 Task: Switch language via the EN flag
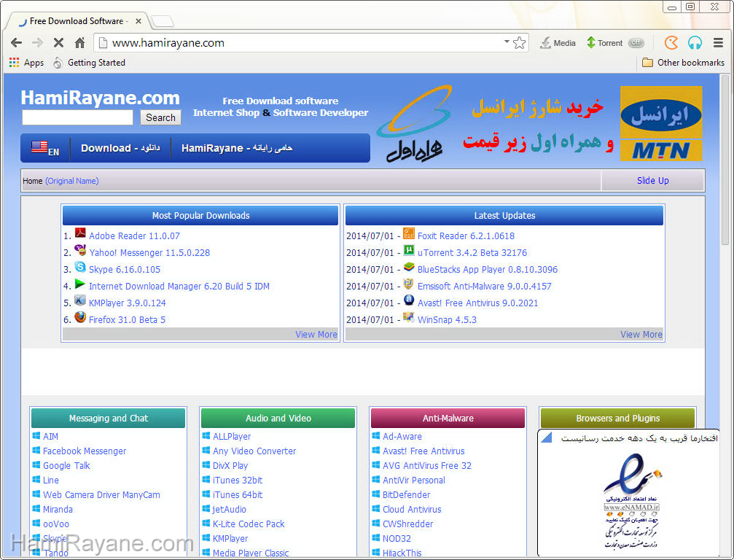[x=45, y=148]
